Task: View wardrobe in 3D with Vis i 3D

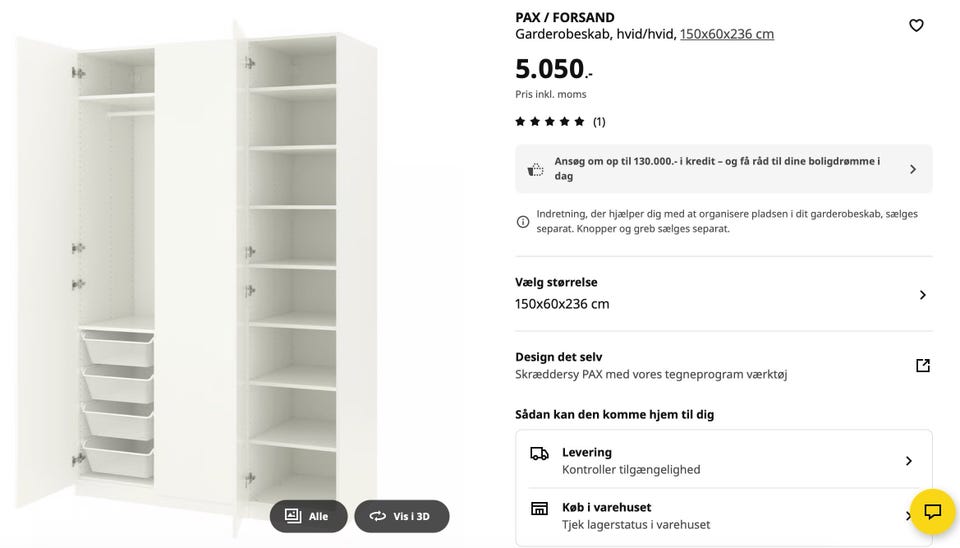Action: [402, 516]
